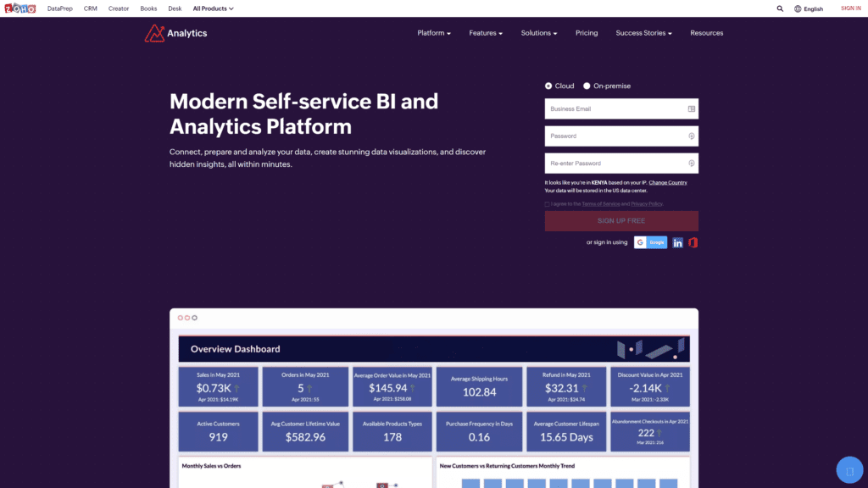
Task: Expand the All Products dropdown
Action: point(213,8)
